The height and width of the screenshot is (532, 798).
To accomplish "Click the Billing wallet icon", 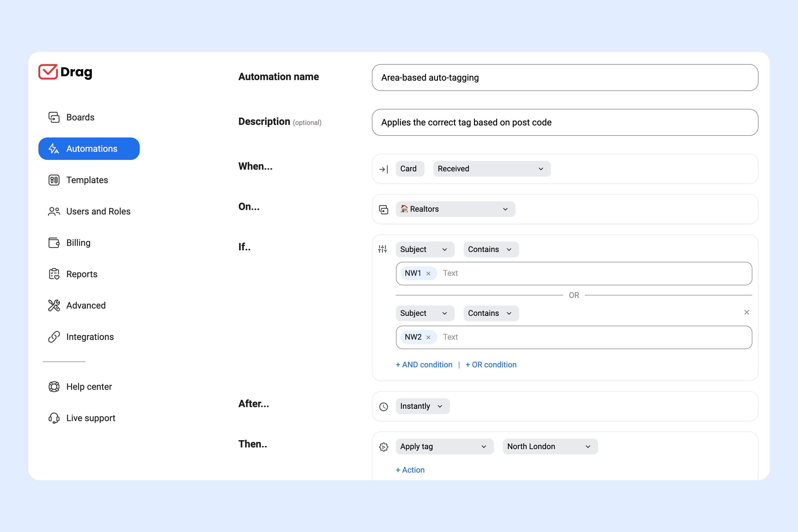I will click(x=54, y=242).
